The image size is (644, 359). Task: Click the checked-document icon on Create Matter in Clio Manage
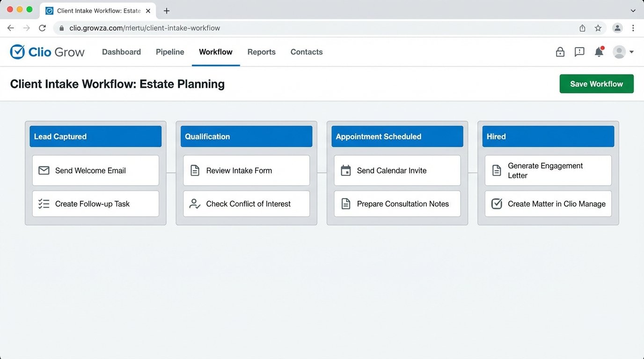point(496,204)
